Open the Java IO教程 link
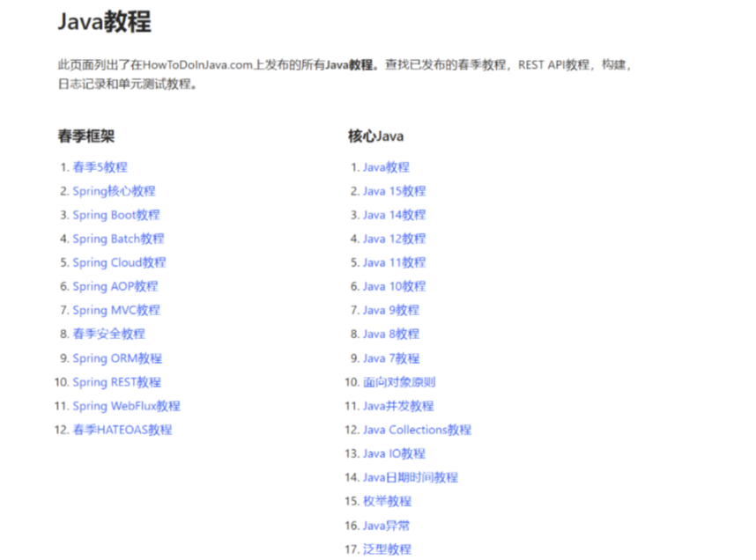The height and width of the screenshot is (560, 756). 394,453
